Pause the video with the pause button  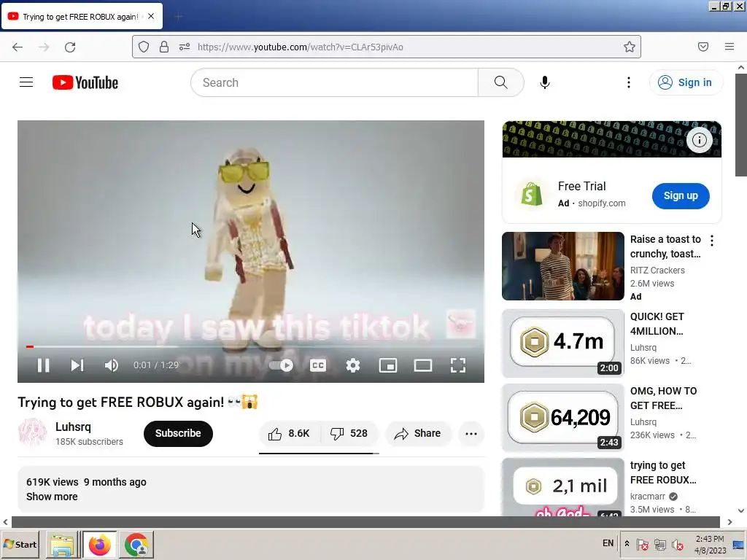point(43,365)
